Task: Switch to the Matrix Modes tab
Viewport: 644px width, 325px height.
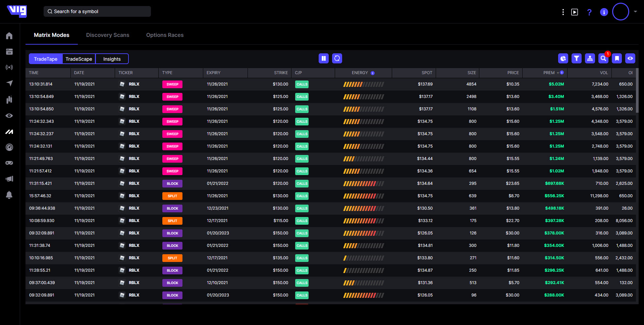Action: point(52,35)
